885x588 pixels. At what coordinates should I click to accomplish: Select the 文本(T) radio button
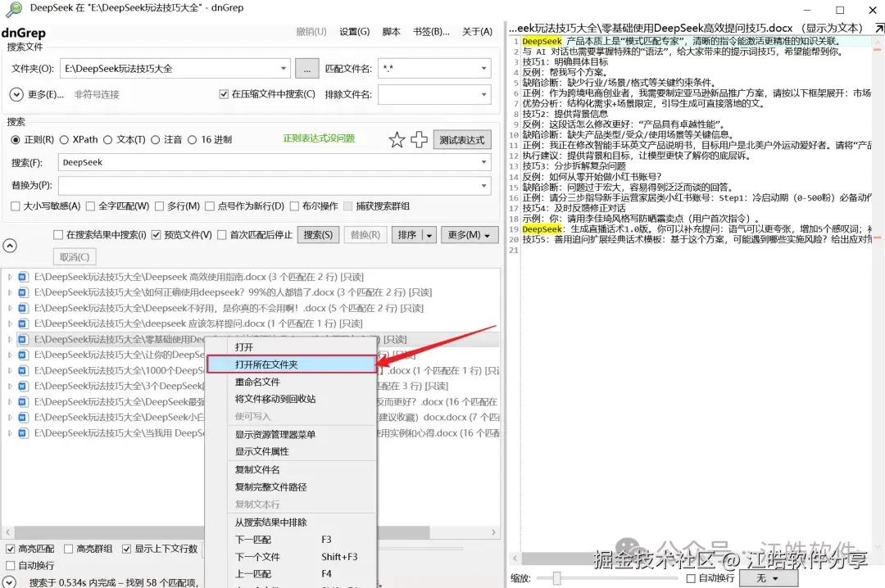coord(108,139)
